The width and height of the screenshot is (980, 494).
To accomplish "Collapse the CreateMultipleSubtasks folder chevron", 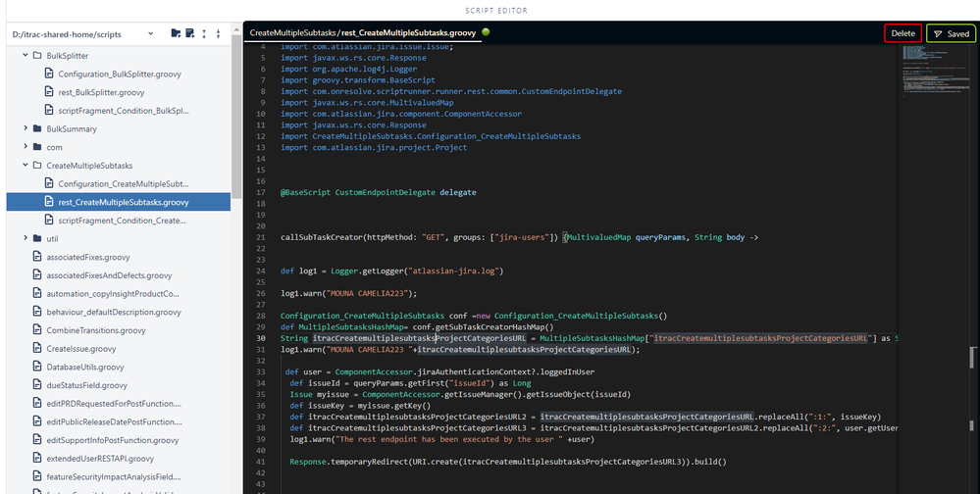I will point(26,165).
